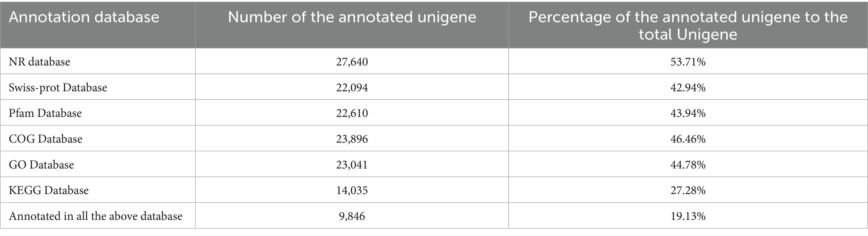Click the "COG Database" row label
868x236 pixels.
pyautogui.click(x=45, y=139)
